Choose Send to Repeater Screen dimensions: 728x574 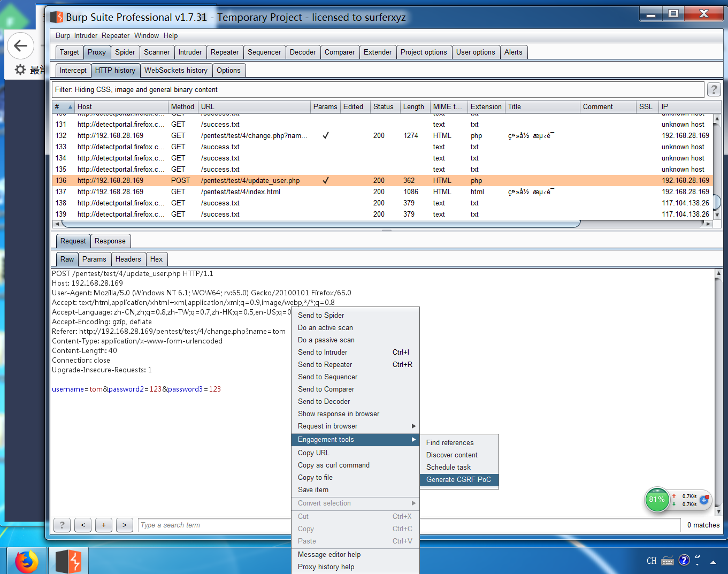pyautogui.click(x=355, y=364)
